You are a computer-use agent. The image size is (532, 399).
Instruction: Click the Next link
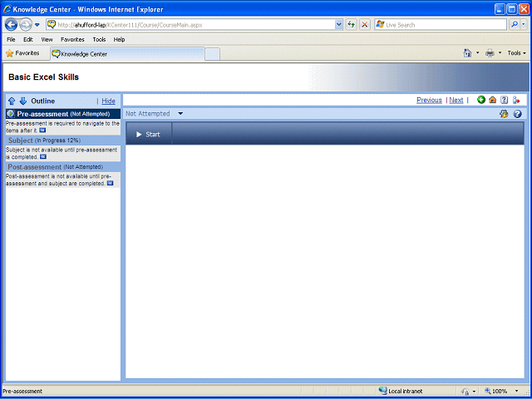tap(456, 100)
